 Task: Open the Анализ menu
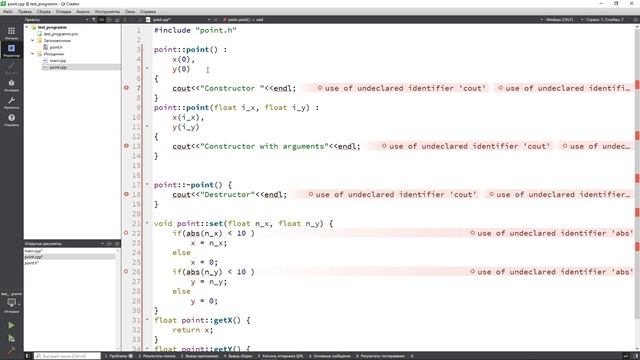(83, 11)
